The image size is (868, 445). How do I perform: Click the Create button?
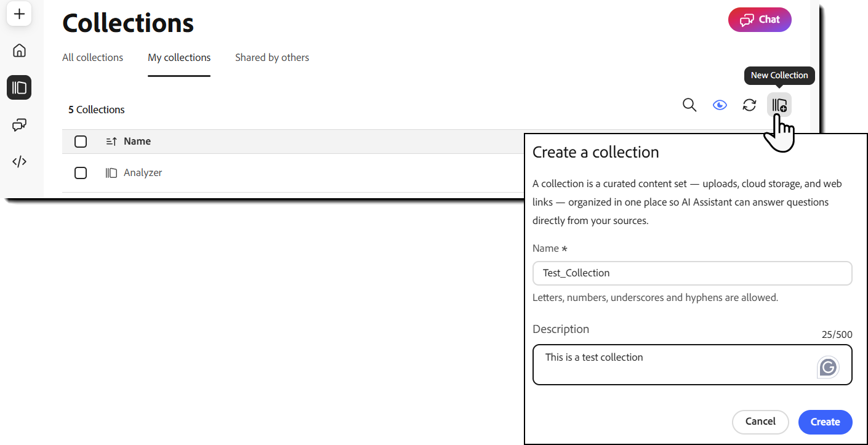pos(825,422)
